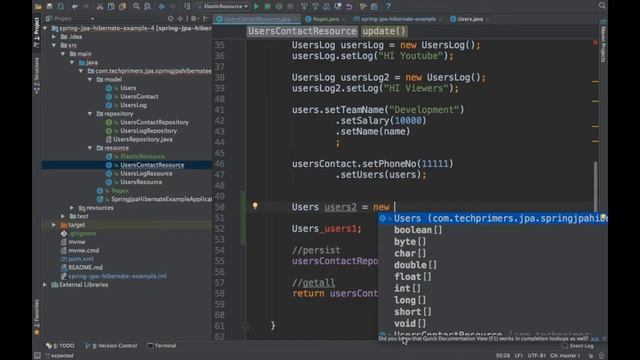The image size is (640, 360).
Task: Collapse the resource package
Action: 90,148
